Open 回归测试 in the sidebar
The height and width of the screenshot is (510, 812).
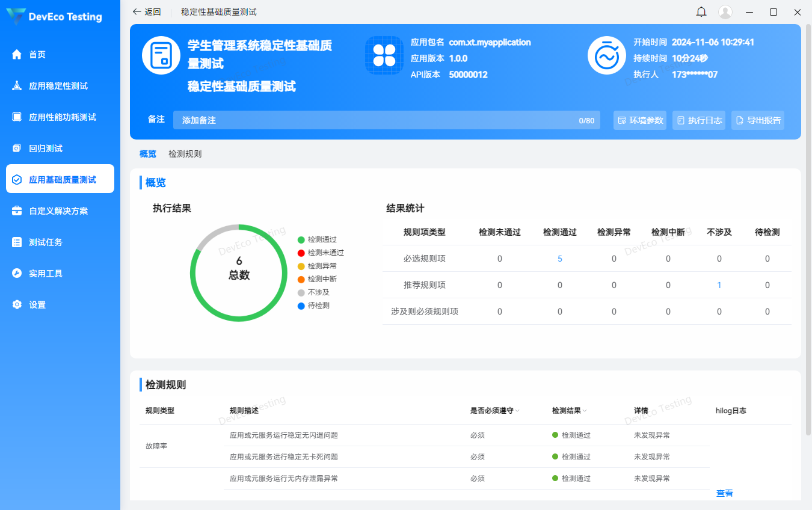tap(60, 149)
